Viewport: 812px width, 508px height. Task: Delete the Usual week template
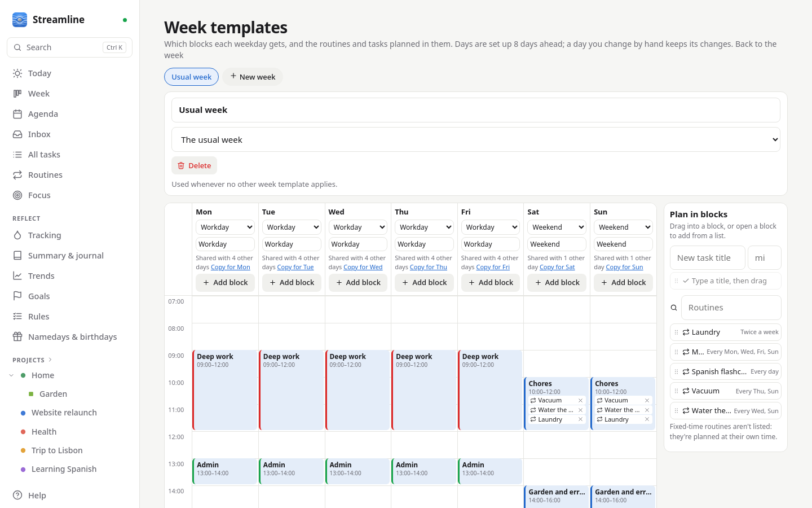click(194, 165)
